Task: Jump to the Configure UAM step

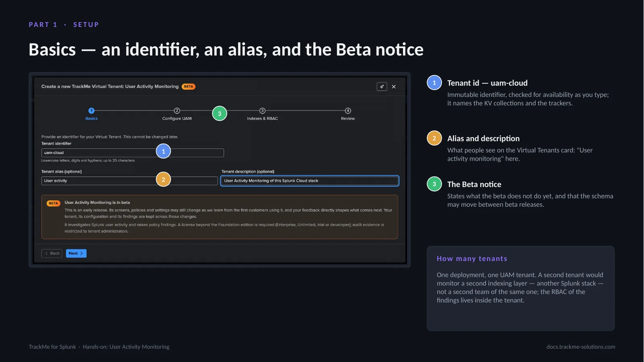Action: point(177,111)
